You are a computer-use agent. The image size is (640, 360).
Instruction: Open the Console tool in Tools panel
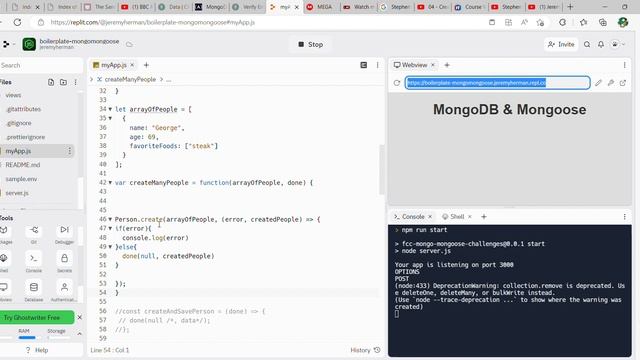(34, 263)
